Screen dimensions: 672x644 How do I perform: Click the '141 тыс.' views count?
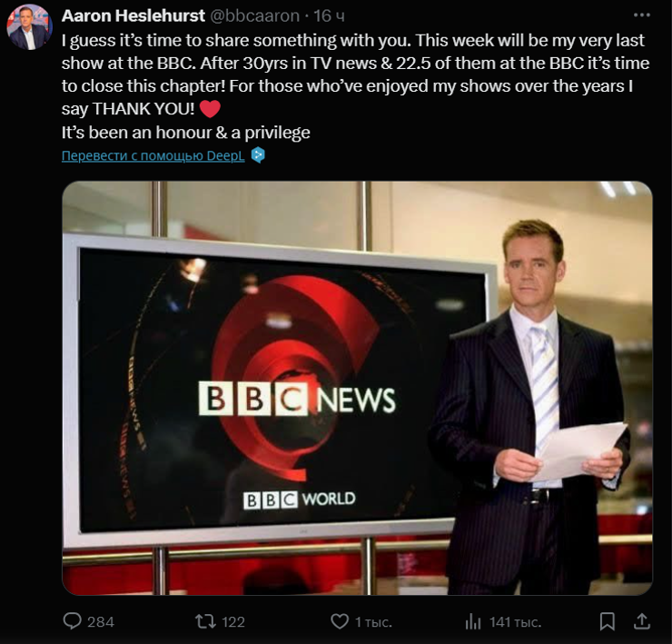[x=516, y=621]
